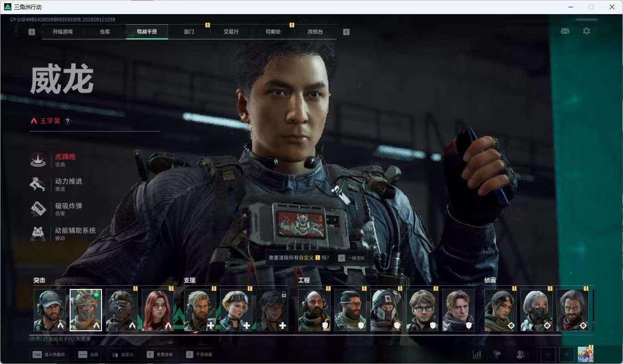The height and width of the screenshot is (364, 623).
Task: Select the 磁吸炸弹 skill icon
Action: tap(38, 208)
